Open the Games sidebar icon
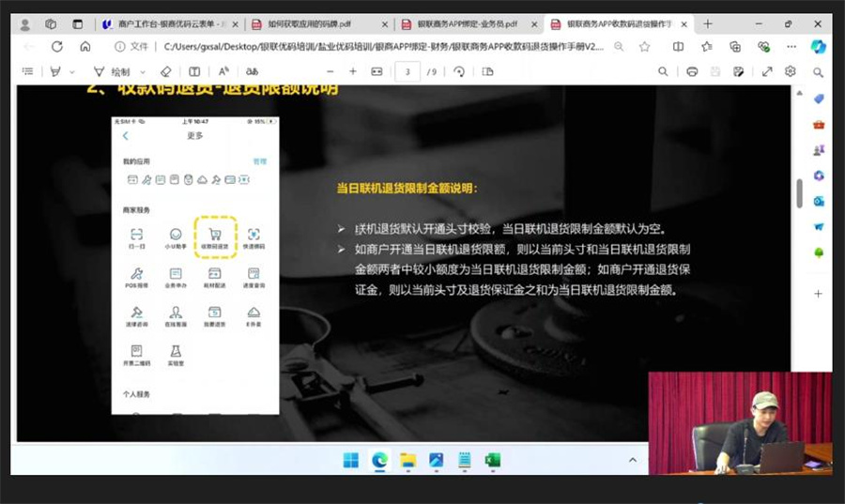Image resolution: width=845 pixels, height=504 pixels. point(819,150)
